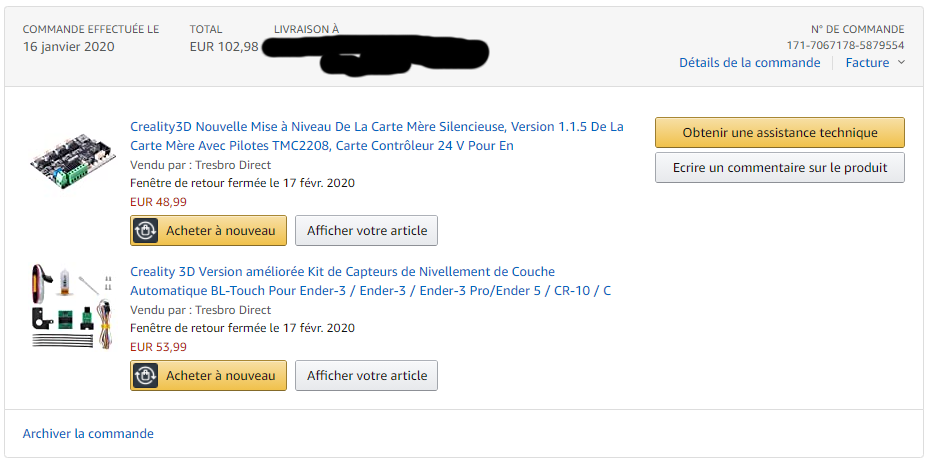Click Archiver la commande

pyautogui.click(x=88, y=434)
